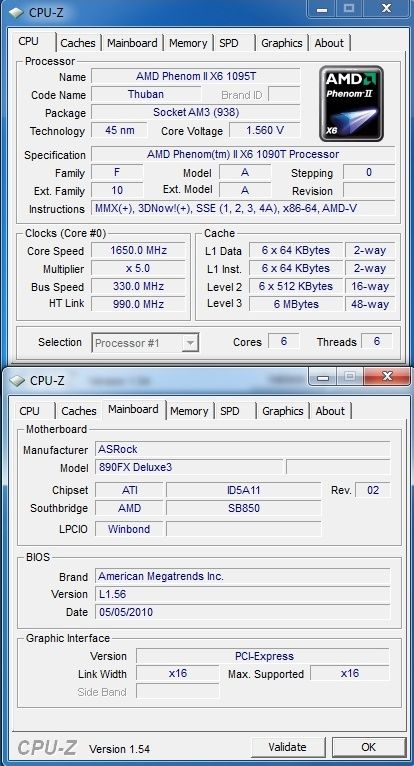Open Memory tab in the lower window
Viewport: 414px width, 766px height.
pos(189,411)
